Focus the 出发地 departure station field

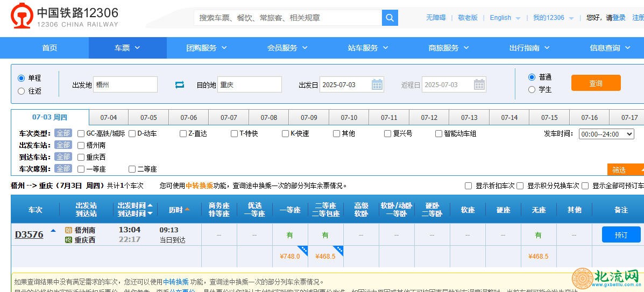coord(125,84)
